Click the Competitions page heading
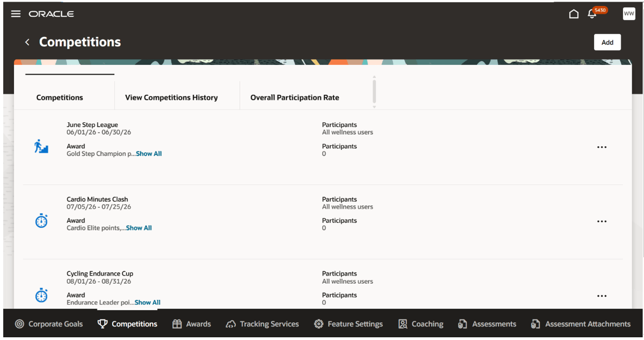This screenshot has width=644, height=340. 80,42
